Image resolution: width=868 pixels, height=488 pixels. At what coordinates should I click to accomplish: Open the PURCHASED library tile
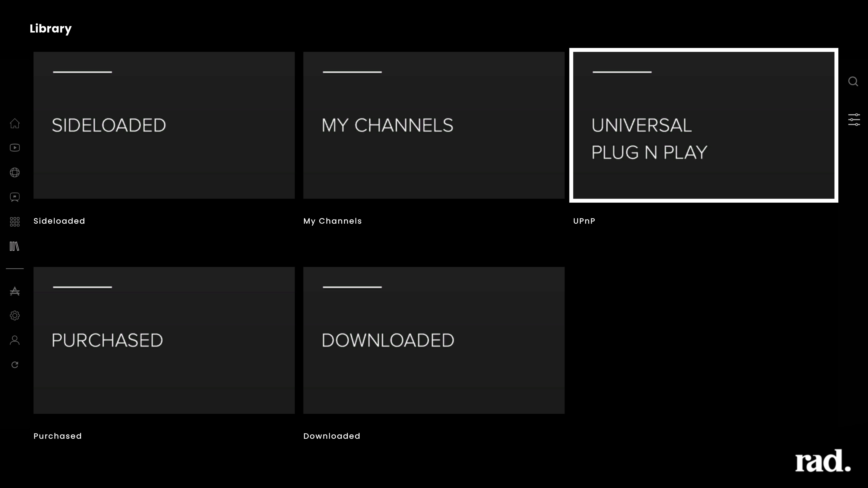pyautogui.click(x=164, y=340)
